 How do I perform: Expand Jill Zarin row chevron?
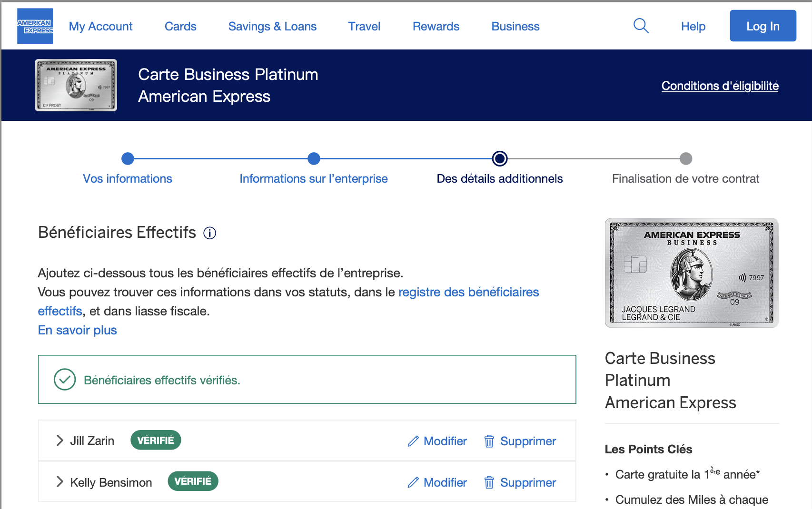(x=59, y=440)
